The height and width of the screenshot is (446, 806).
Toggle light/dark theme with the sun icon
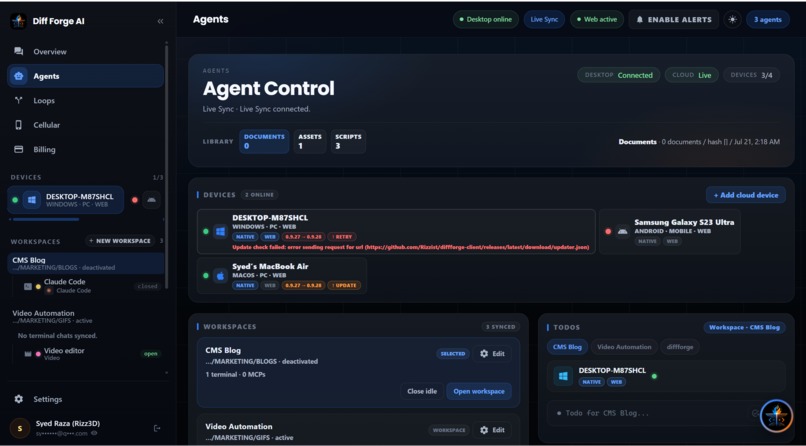[732, 20]
